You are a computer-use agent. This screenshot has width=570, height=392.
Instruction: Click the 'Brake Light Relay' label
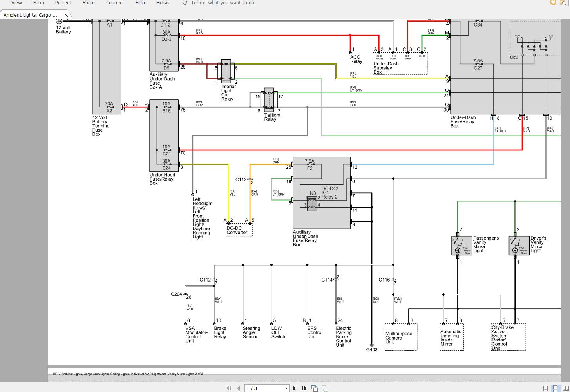pyautogui.click(x=220, y=332)
